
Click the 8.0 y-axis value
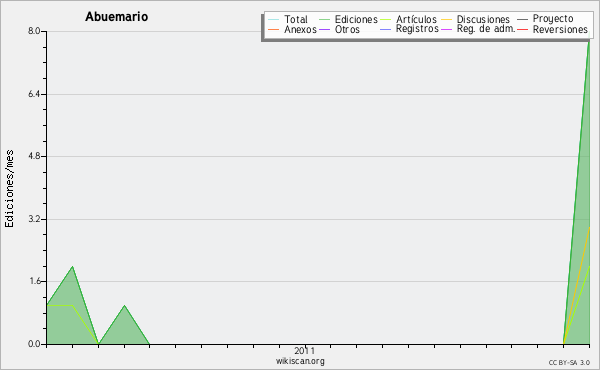34,31
